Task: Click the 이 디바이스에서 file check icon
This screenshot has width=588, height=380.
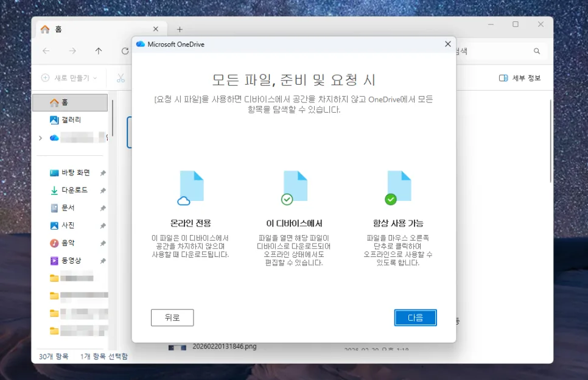Action: (295, 188)
